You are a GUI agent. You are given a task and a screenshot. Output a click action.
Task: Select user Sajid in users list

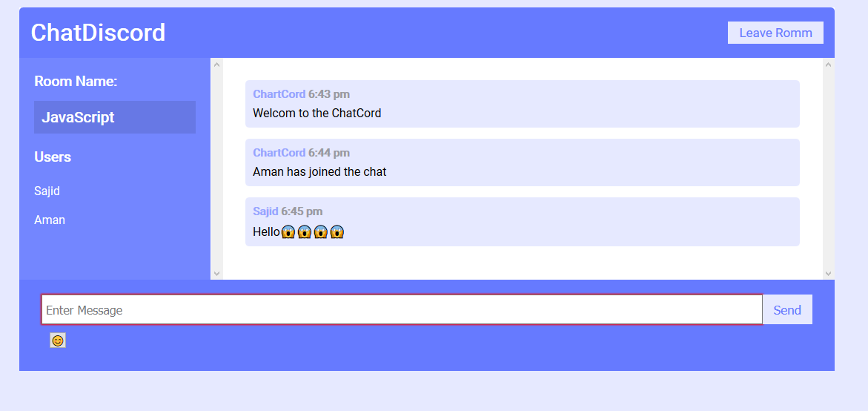click(47, 191)
